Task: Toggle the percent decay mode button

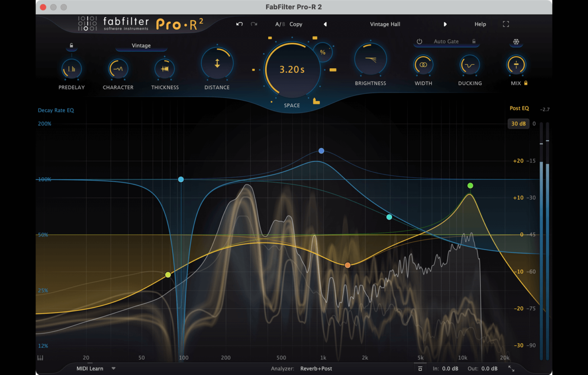Action: 322,52
